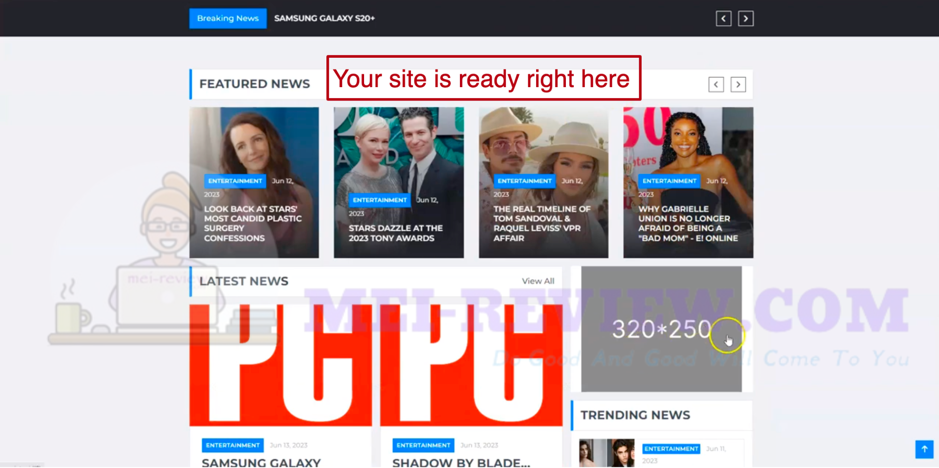Click the Trending News item thumbnail
This screenshot has width=939, height=468.
(x=607, y=453)
